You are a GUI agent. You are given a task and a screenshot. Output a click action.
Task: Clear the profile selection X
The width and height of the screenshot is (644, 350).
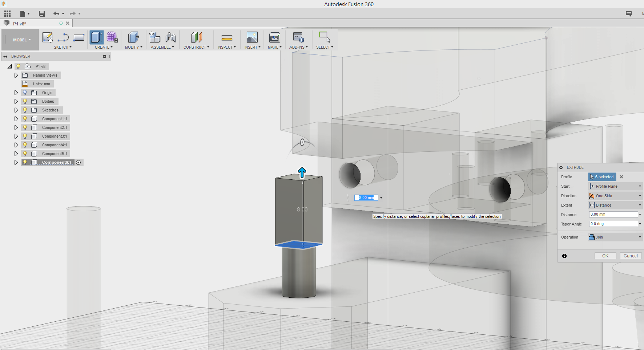pos(621,177)
